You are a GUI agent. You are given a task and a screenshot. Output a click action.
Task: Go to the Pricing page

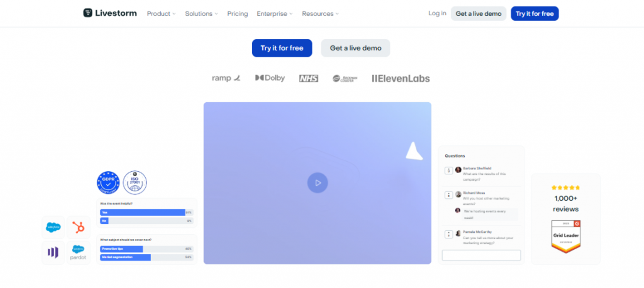pos(237,14)
